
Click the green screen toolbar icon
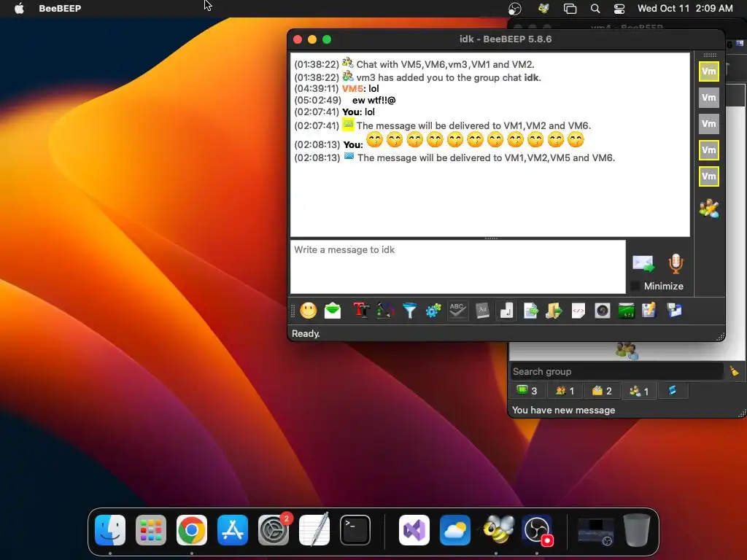click(626, 311)
